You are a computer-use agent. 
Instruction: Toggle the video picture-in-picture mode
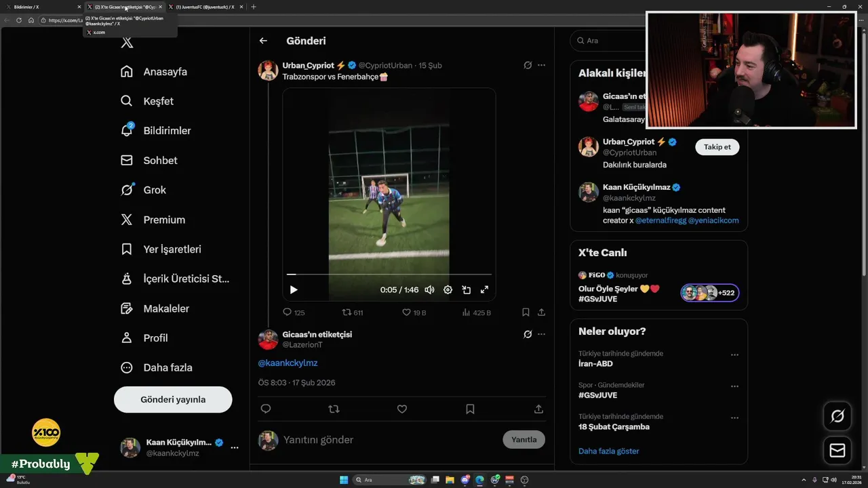point(467,289)
